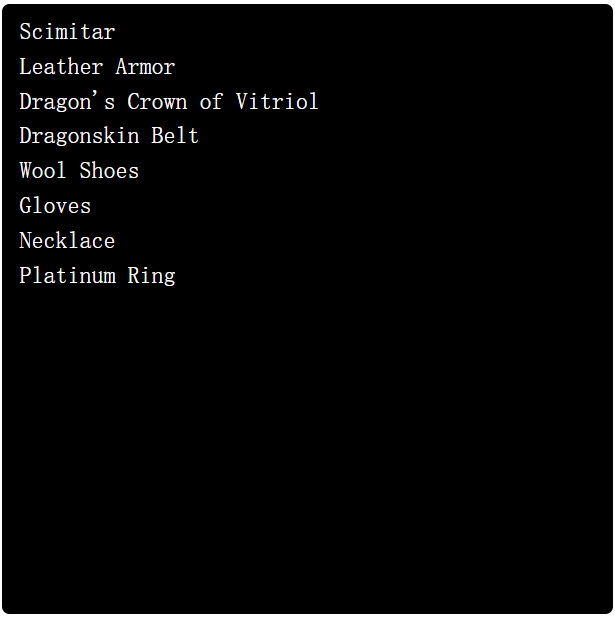Choose the Platinum Ring item
Image resolution: width=615 pixels, height=617 pixels.
(x=97, y=275)
